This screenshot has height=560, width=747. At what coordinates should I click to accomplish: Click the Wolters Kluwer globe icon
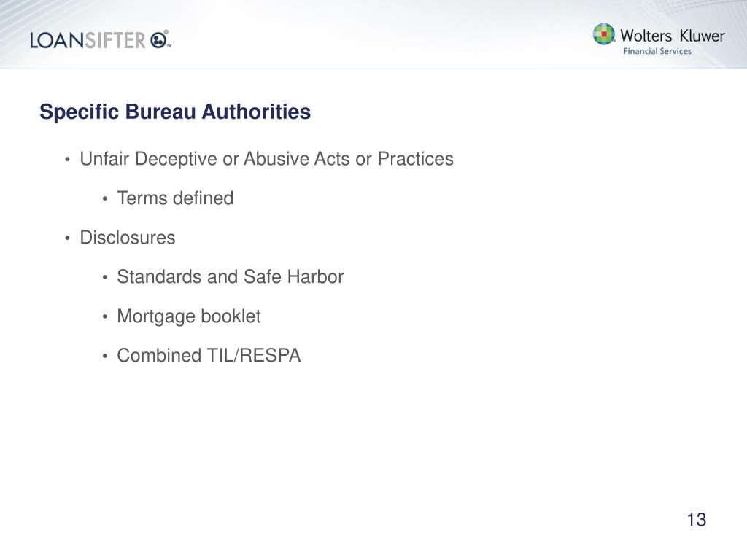click(603, 34)
